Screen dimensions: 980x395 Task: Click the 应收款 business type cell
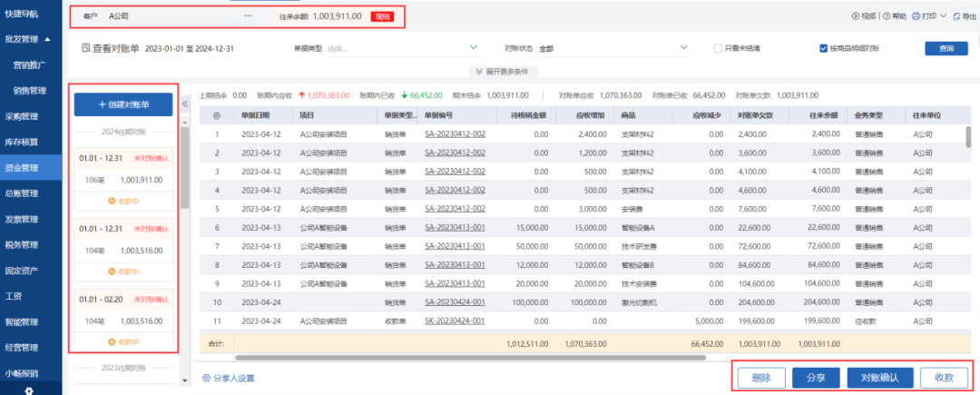pos(867,321)
